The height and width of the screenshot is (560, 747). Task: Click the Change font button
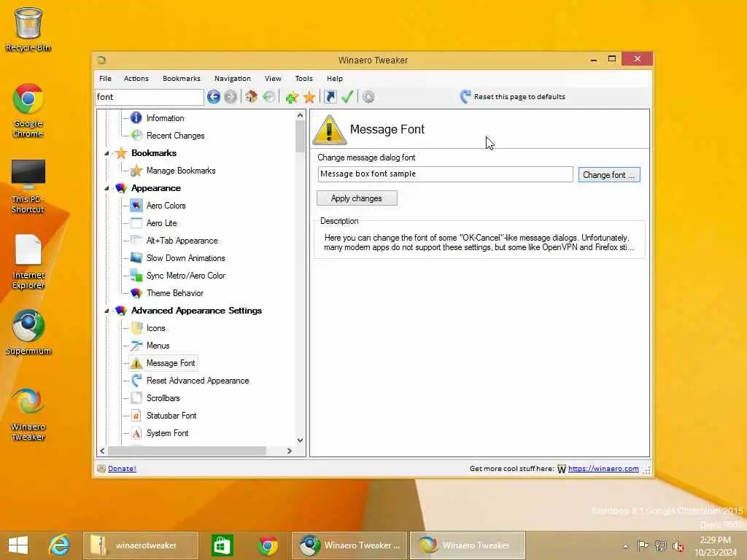click(x=609, y=175)
